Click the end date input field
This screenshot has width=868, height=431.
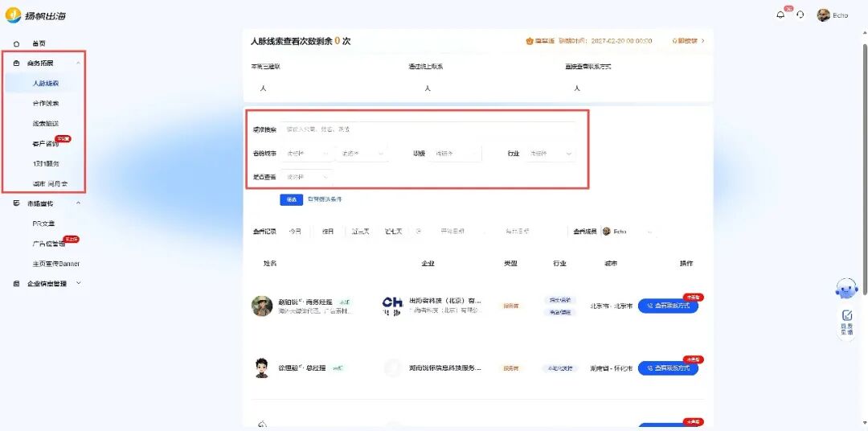tap(517, 232)
